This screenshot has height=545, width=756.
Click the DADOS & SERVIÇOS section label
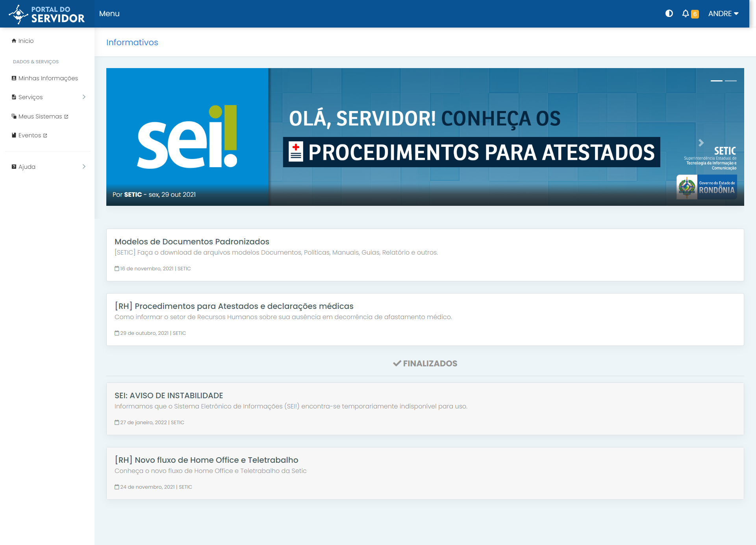click(36, 62)
